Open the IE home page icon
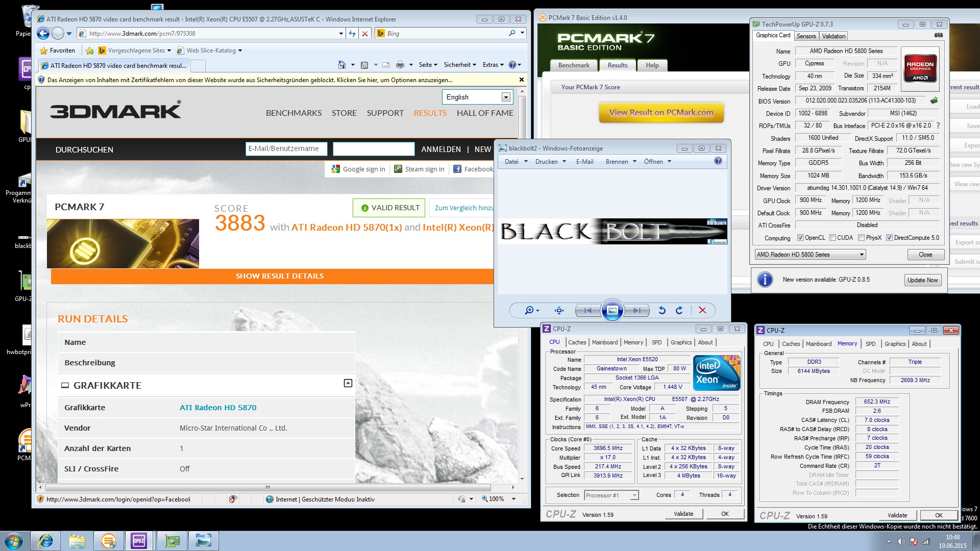The image size is (980, 551). point(342,65)
